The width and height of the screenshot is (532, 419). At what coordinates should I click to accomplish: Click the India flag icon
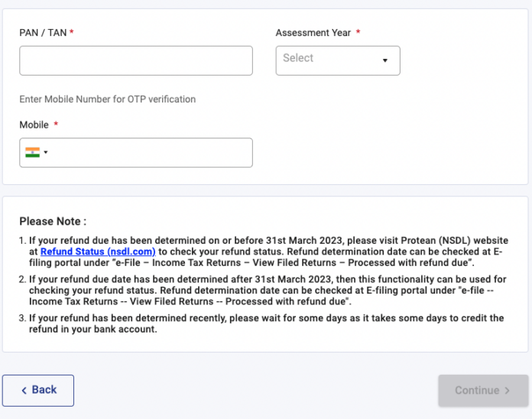coord(33,152)
